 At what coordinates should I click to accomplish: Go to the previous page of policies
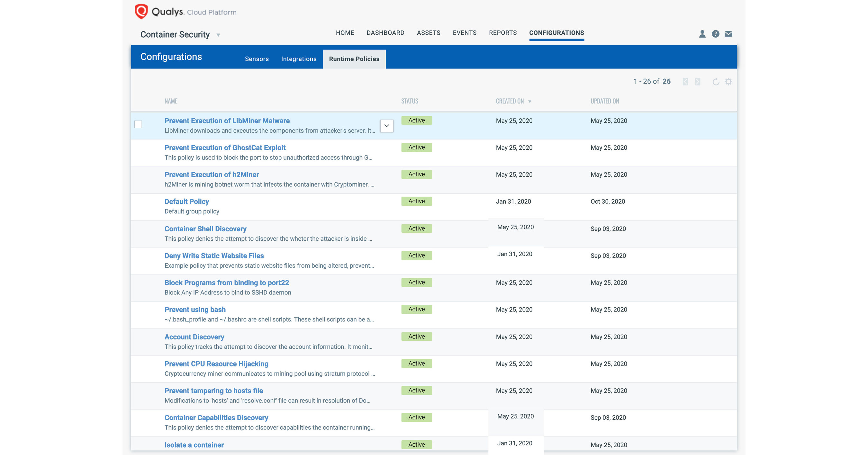tap(685, 81)
